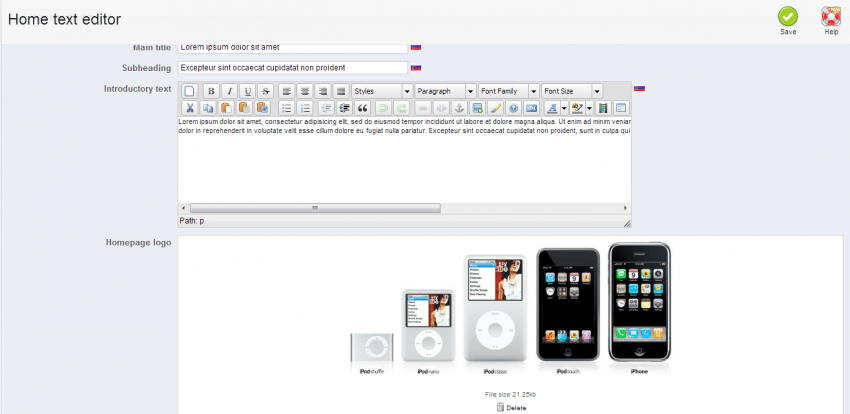Click the Paste clipboard icon

226,107
